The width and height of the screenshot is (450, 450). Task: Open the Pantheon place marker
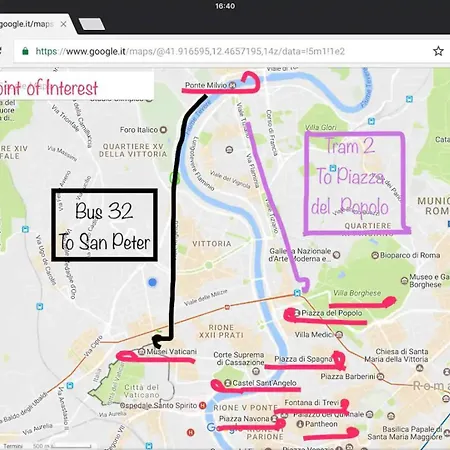[x=300, y=424]
